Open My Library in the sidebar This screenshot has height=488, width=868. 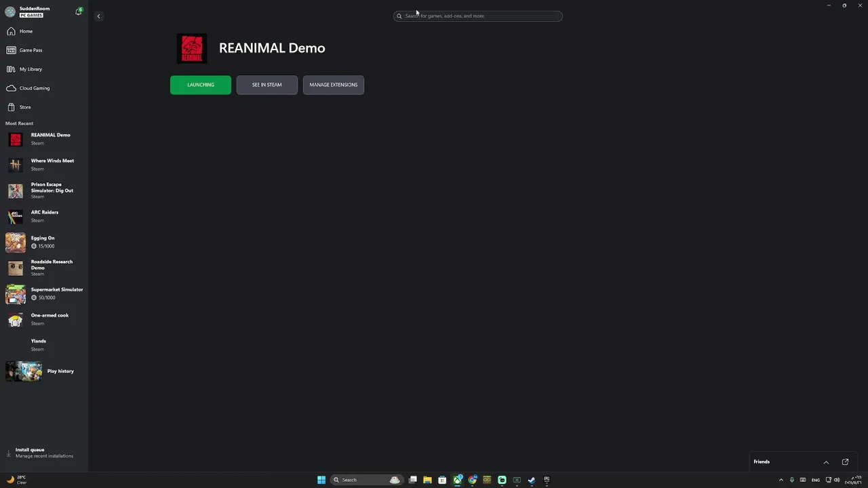[44, 69]
